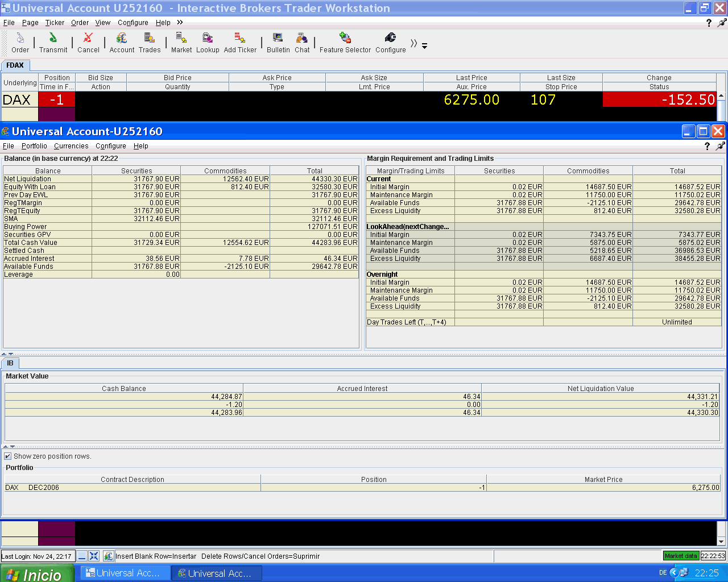Click the Market toolbar icon

[181, 43]
